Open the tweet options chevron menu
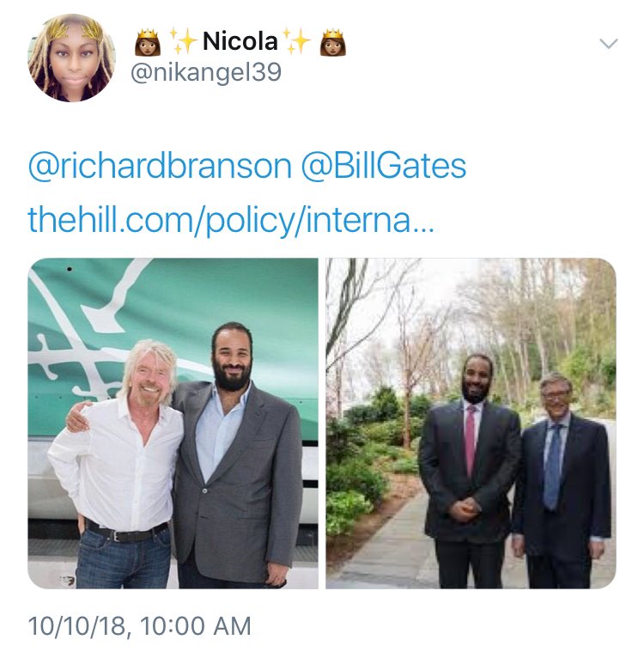The height and width of the screenshot is (658, 644). tap(608, 44)
